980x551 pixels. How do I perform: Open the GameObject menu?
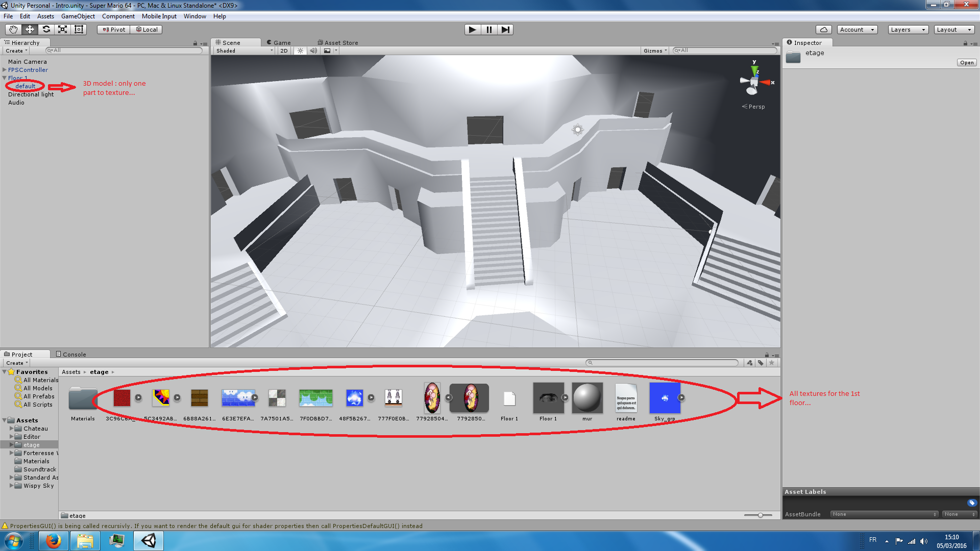point(78,16)
